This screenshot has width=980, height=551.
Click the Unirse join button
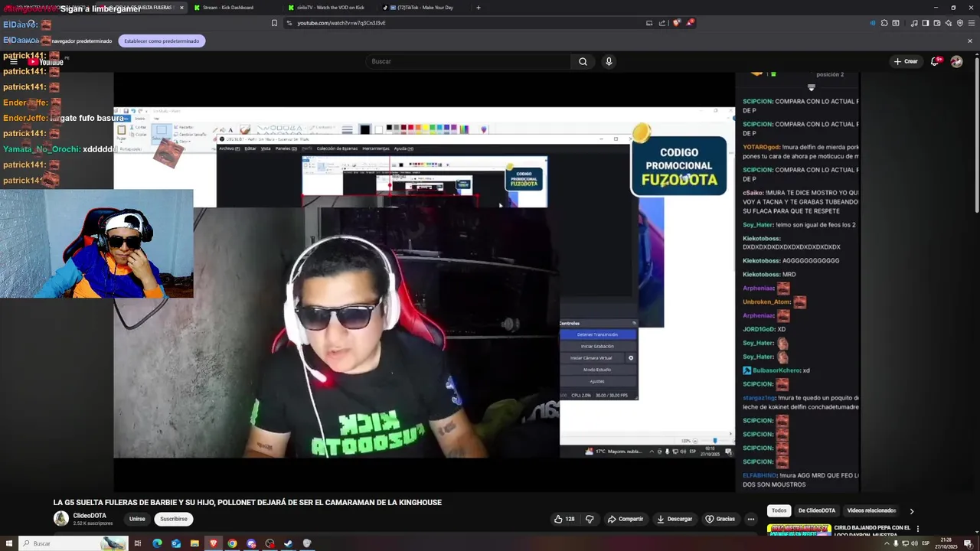137,519
